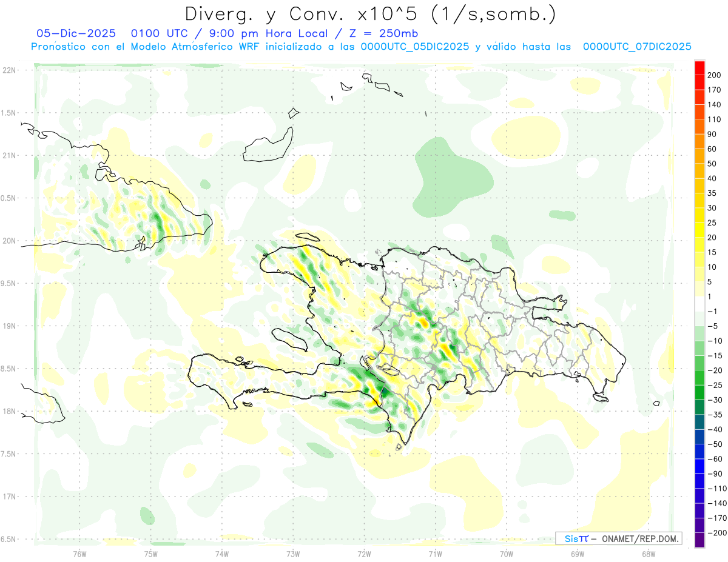Click the pressure level label 'Z = 250mb'
This screenshot has height=562, width=728.
[383, 33]
